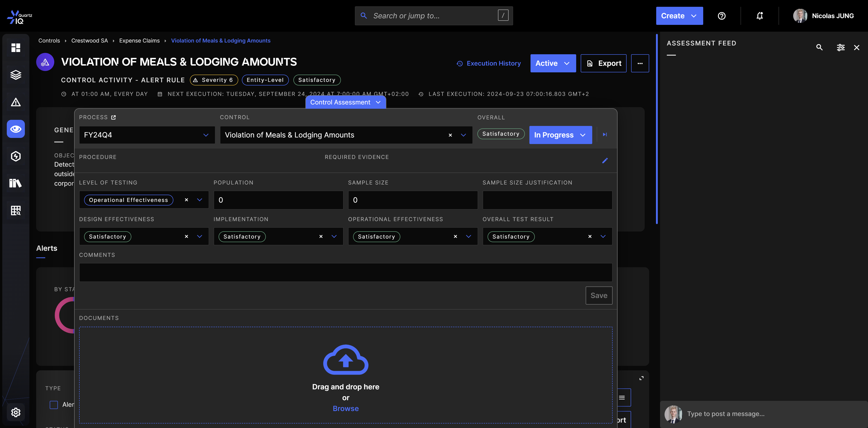The image size is (868, 428).
Task: Open the In Progress status dropdown
Action: click(560, 135)
